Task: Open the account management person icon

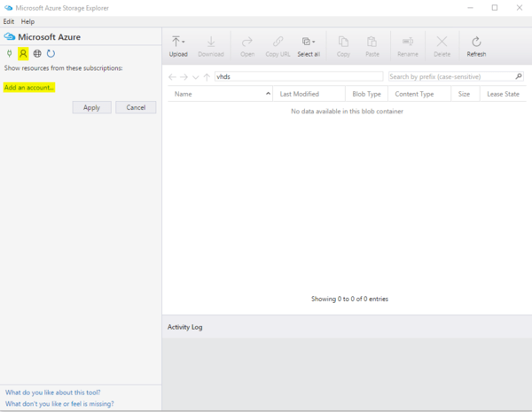Action: [24, 53]
